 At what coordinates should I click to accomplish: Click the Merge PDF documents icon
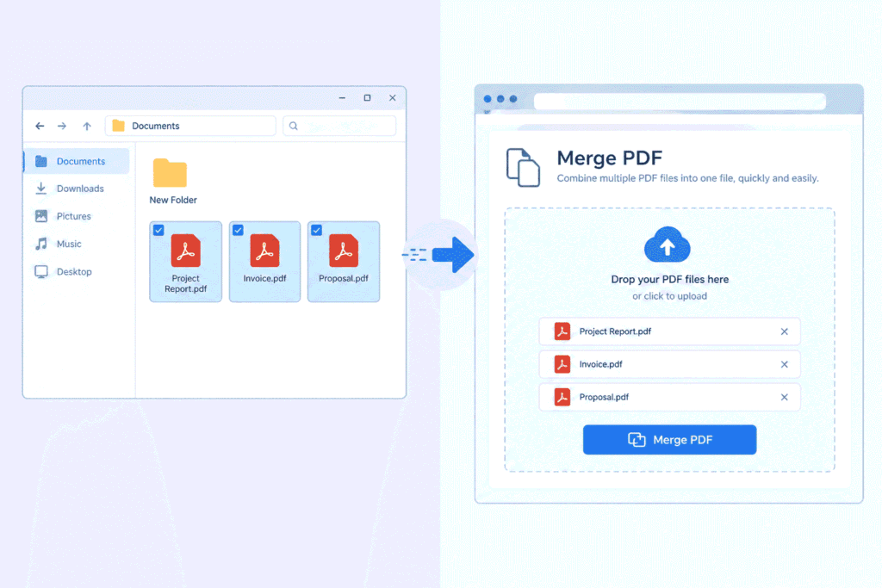pyautogui.click(x=523, y=168)
